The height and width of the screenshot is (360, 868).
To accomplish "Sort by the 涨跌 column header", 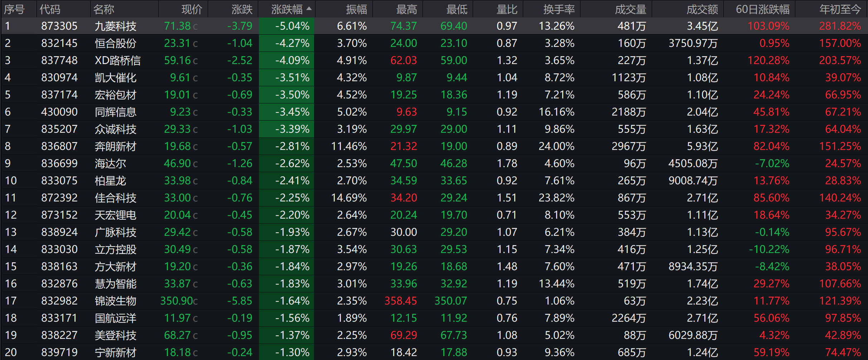I will point(242,9).
